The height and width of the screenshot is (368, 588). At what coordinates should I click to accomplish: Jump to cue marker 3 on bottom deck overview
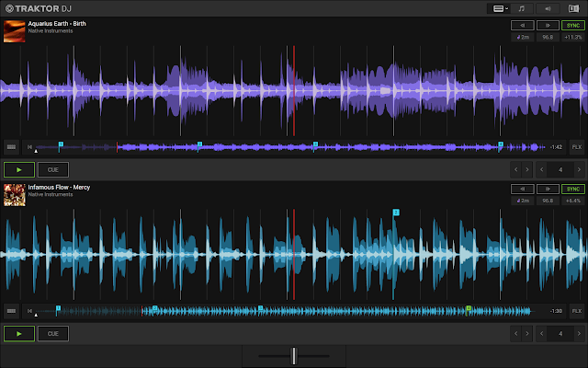pyautogui.click(x=260, y=308)
